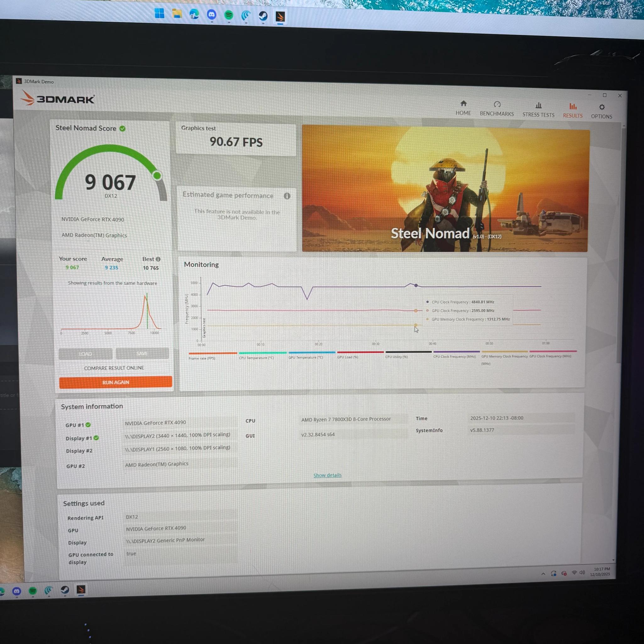
Task: Click the blue-dot sync icon in system tray
Action: coord(553,573)
